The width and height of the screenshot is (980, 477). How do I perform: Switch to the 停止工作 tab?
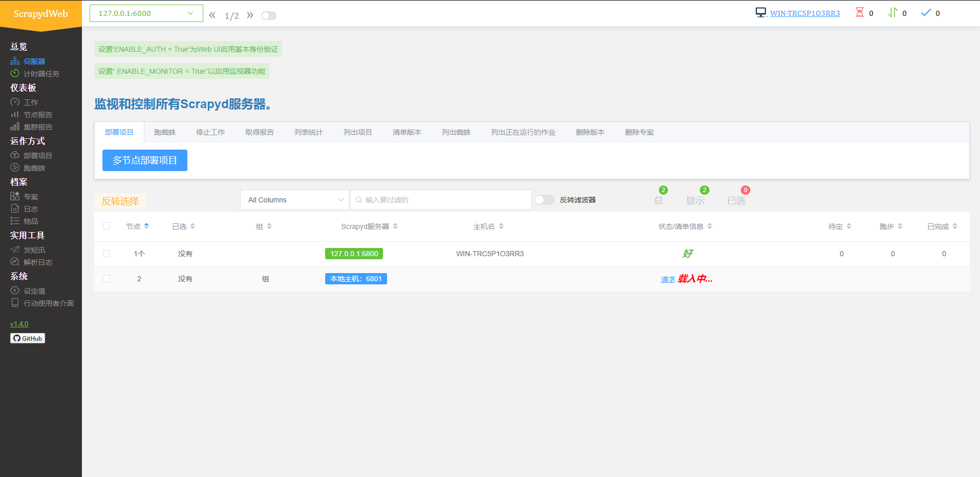[x=210, y=132]
